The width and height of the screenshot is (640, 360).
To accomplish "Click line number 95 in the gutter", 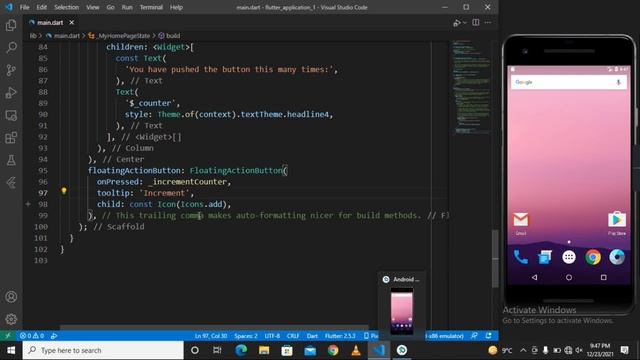I will [42, 171].
